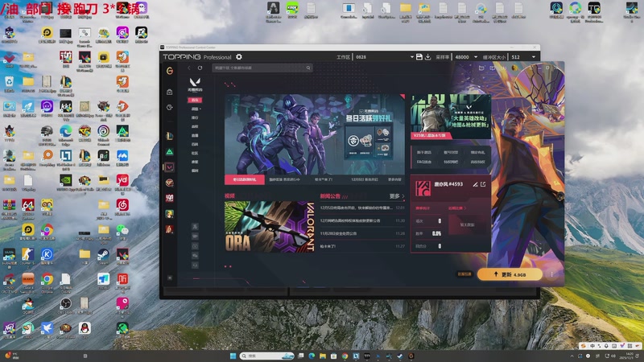Open Steam from the taskbar
Screen dimensions: 644x362
[x=400, y=356]
